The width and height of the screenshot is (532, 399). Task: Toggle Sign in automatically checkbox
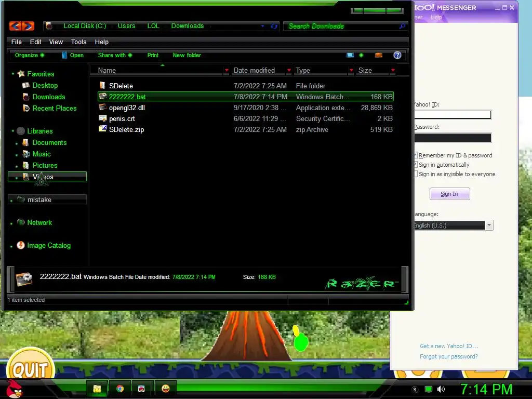click(415, 165)
